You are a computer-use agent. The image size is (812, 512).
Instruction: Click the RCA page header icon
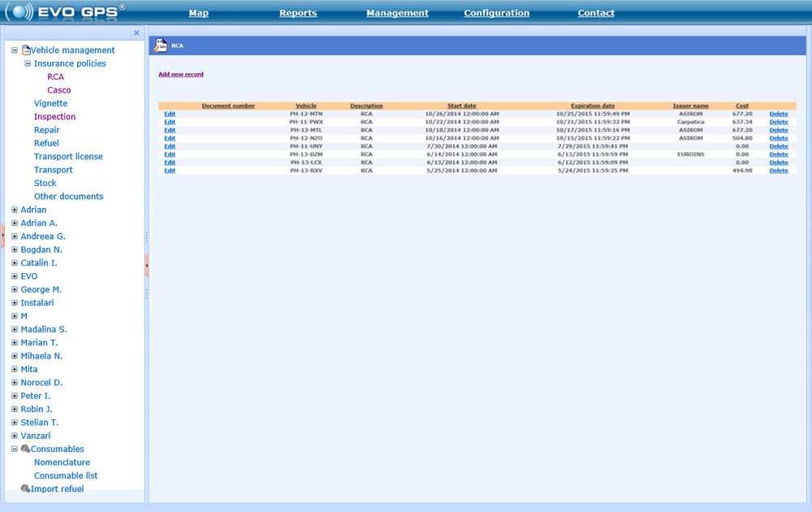(161, 46)
